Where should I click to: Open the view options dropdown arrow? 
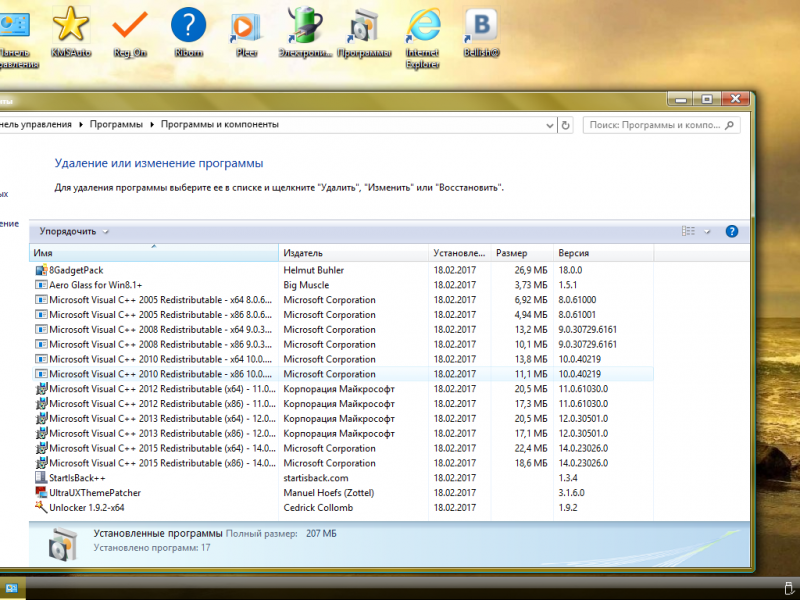click(x=707, y=232)
